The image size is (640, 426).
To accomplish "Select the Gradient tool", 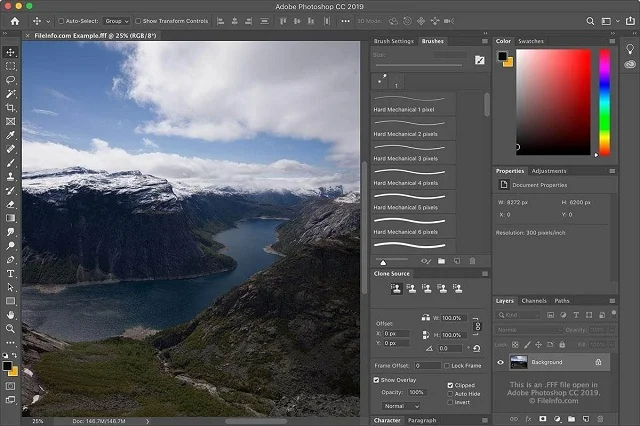I will [x=10, y=218].
